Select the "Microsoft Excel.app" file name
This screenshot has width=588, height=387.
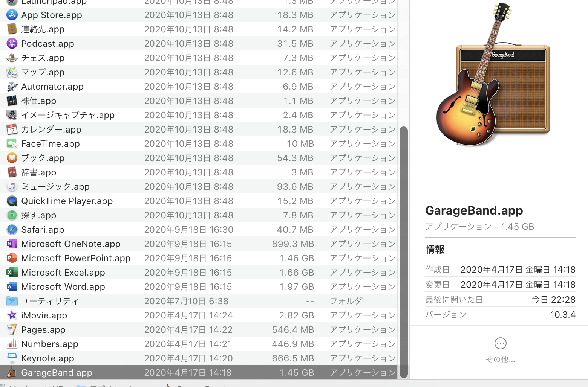(63, 273)
